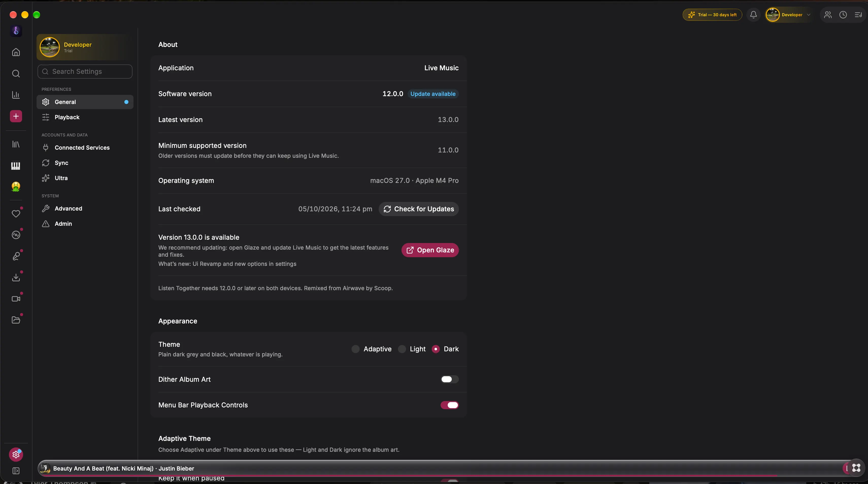Image resolution: width=868 pixels, height=484 pixels.
Task: Click the now playing album thumbnail
Action: click(x=45, y=468)
